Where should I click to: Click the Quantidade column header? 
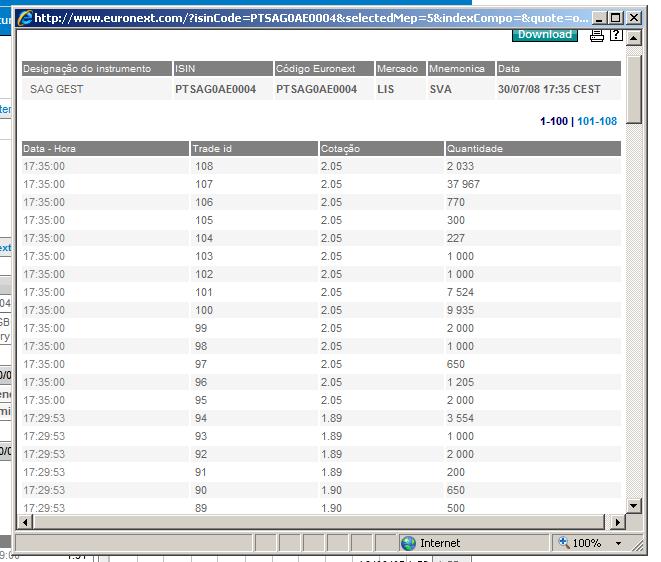[x=533, y=148]
